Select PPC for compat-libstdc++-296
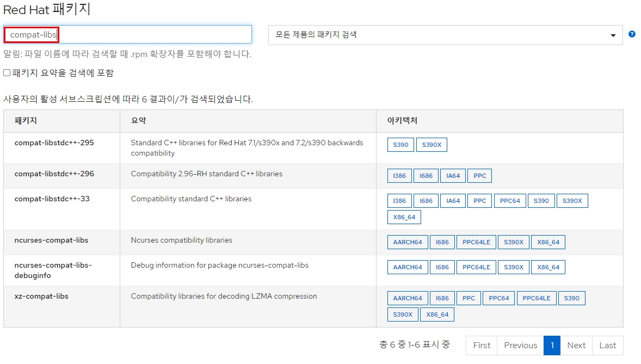The width and height of the screenshot is (641, 364). coord(480,176)
